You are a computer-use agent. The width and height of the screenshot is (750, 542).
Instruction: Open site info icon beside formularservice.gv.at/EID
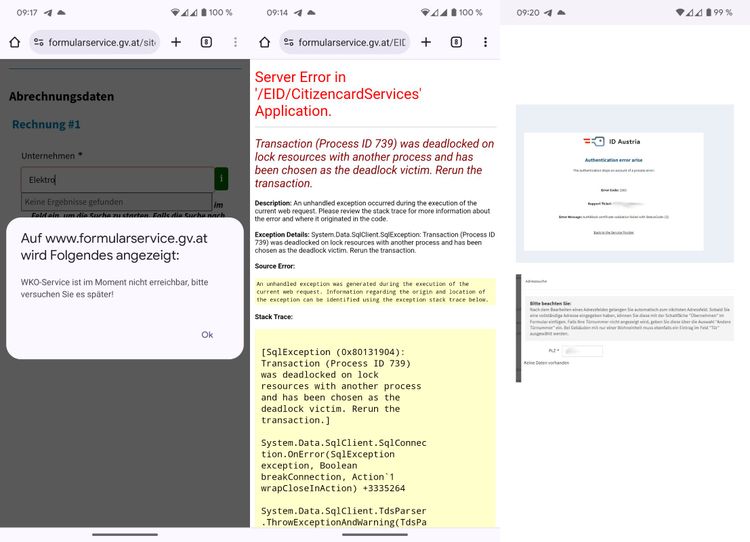tap(288, 42)
